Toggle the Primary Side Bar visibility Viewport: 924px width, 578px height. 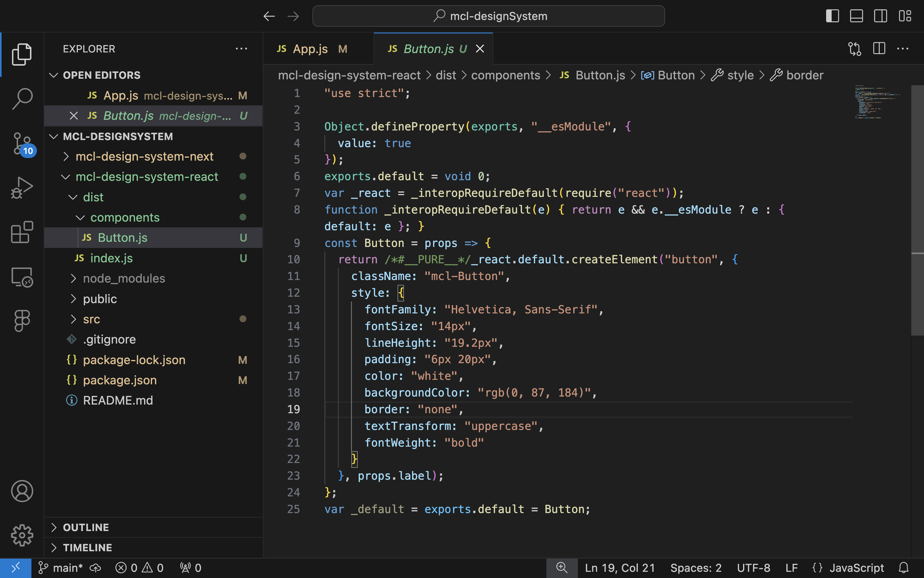[x=832, y=16]
